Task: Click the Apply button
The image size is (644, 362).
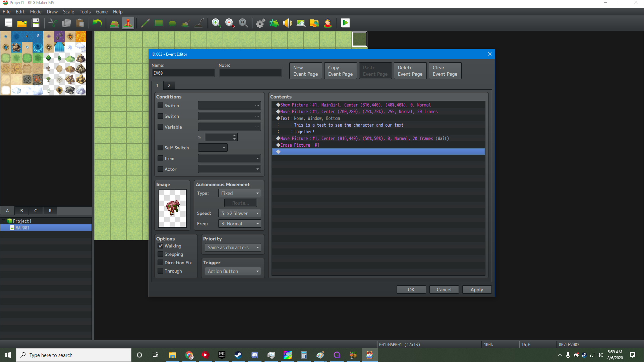Action: point(476,290)
